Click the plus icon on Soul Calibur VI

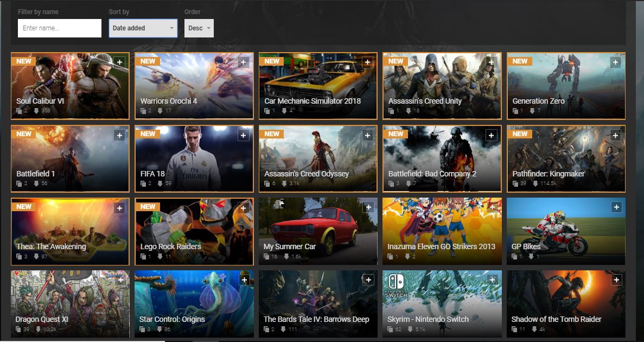point(120,62)
